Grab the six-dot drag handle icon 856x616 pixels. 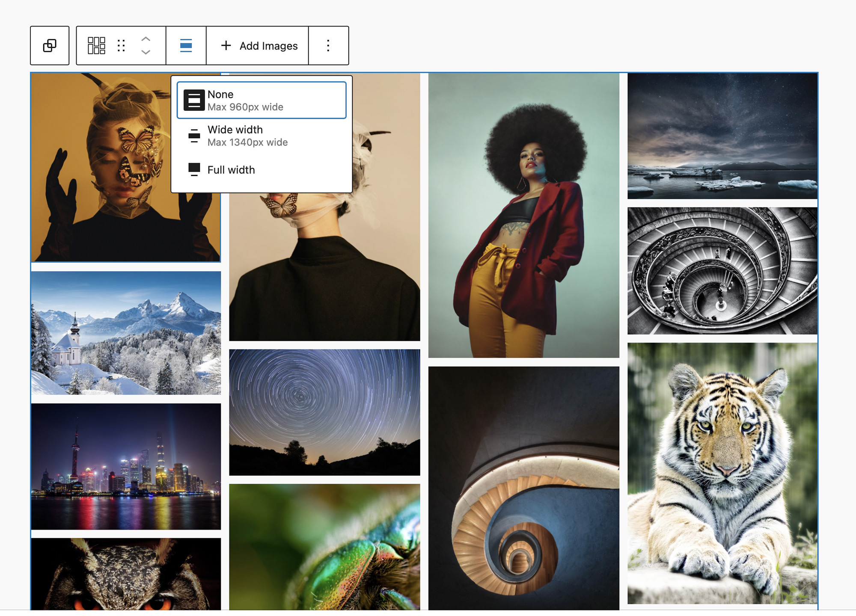(121, 45)
